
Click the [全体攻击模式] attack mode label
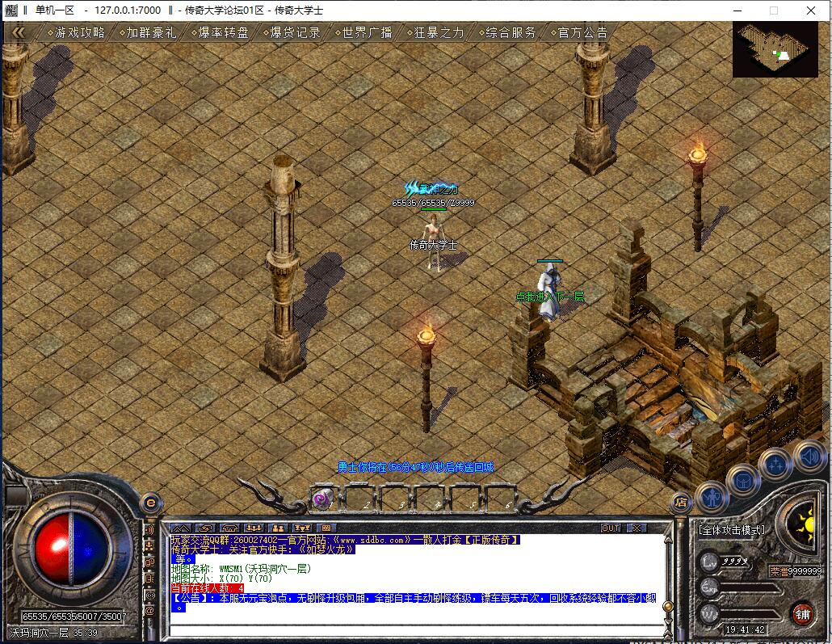(733, 530)
